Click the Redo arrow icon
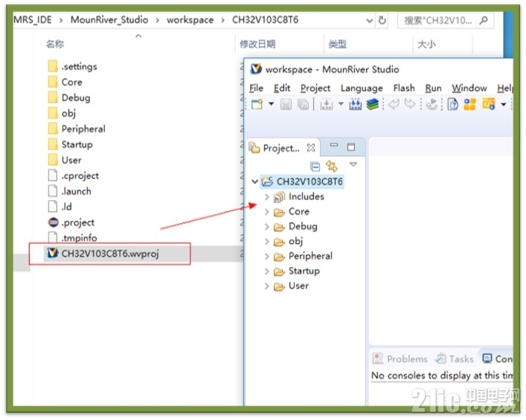Viewport: 526px width, 420px height. (410, 104)
